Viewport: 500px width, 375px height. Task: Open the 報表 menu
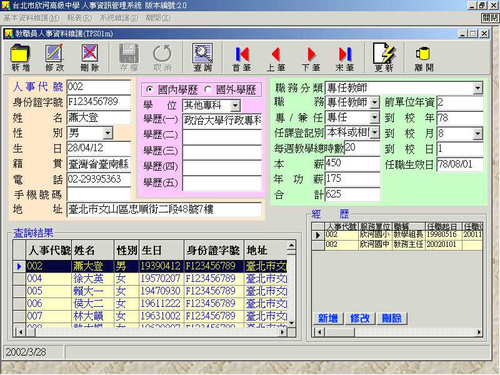79,18
